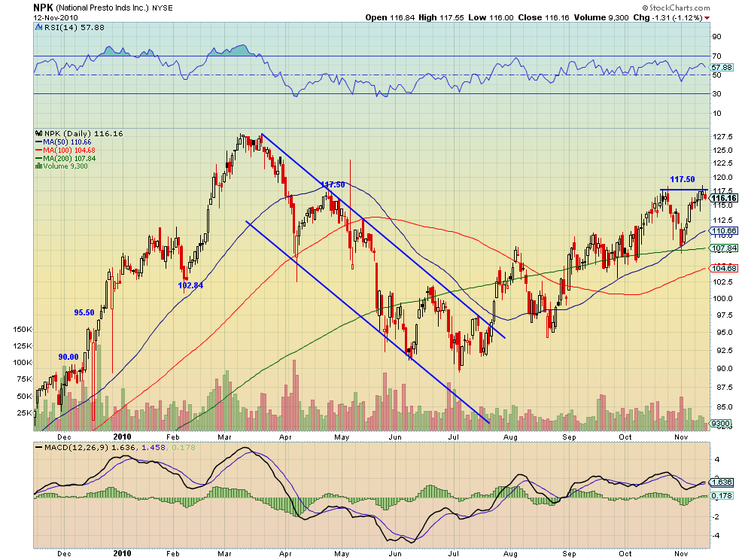Viewport: 745px width, 560px height.
Task: Select the Volume 9,300 legend text
Action: pyautogui.click(x=65, y=166)
